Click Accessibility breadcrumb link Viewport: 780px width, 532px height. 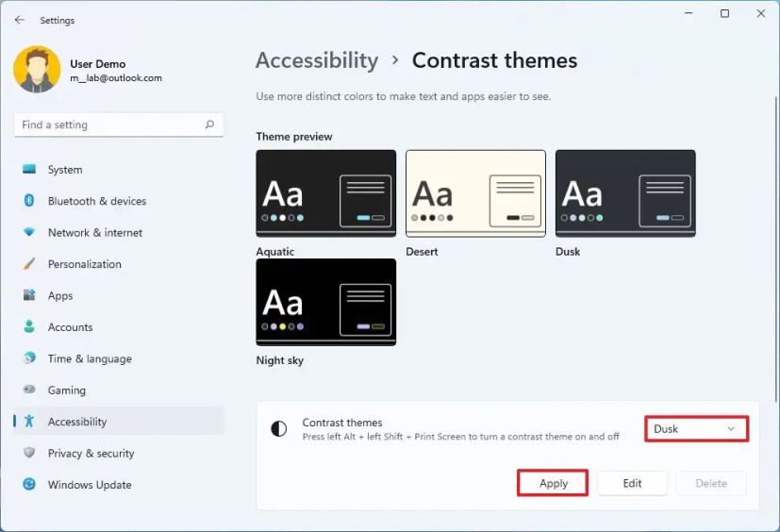[x=317, y=60]
